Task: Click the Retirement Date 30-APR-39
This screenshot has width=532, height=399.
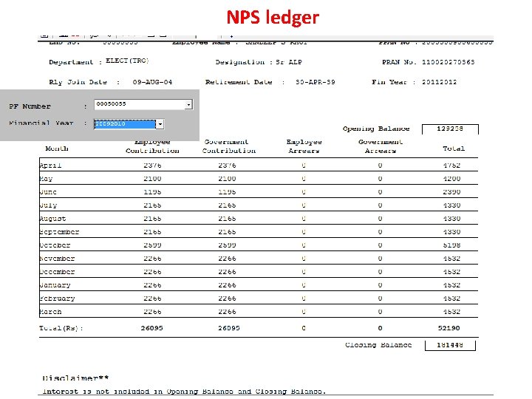Action: 316,82
